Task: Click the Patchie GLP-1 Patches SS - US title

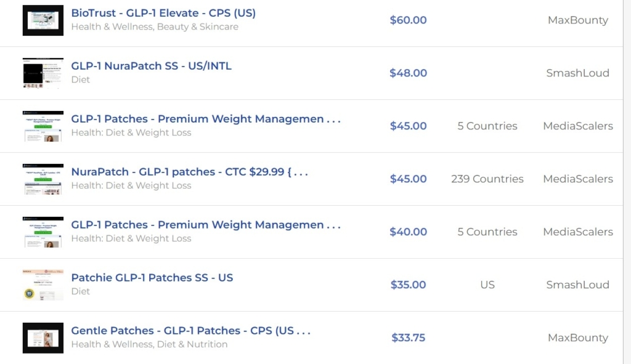Action: click(x=152, y=278)
